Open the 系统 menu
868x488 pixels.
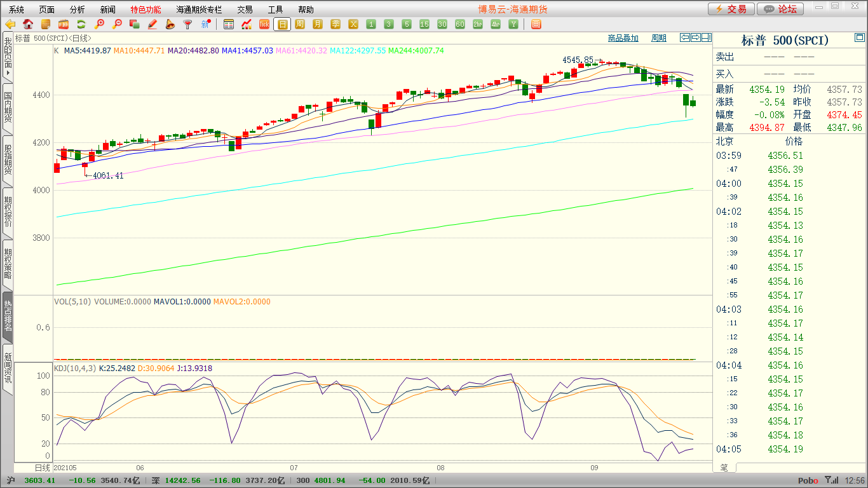point(17,10)
